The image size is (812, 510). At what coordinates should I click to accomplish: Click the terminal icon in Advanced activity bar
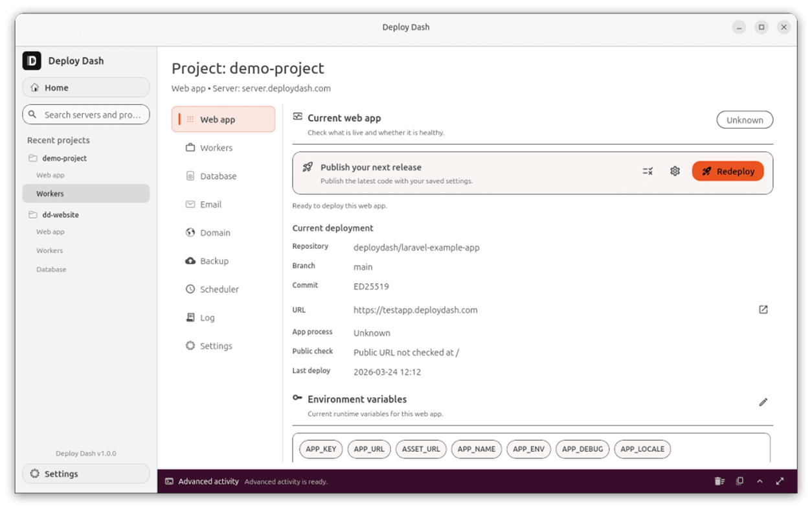(x=169, y=481)
